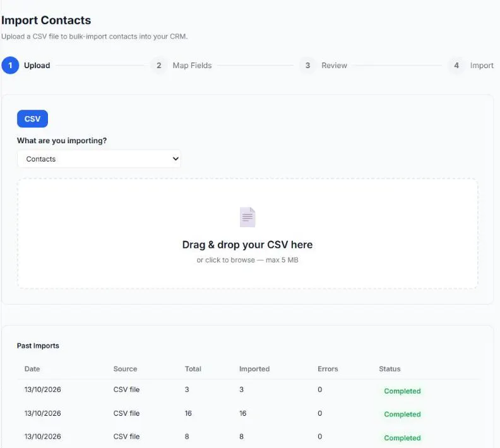Screen dimensions: 500x448
Task: Click the Upload step label
Action: 37,66
